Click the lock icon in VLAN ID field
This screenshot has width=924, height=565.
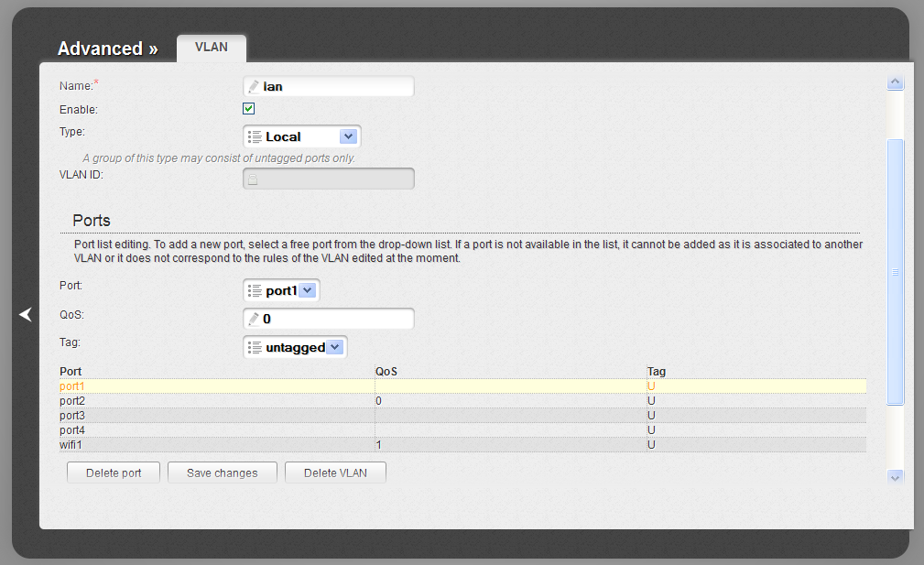coord(253,179)
